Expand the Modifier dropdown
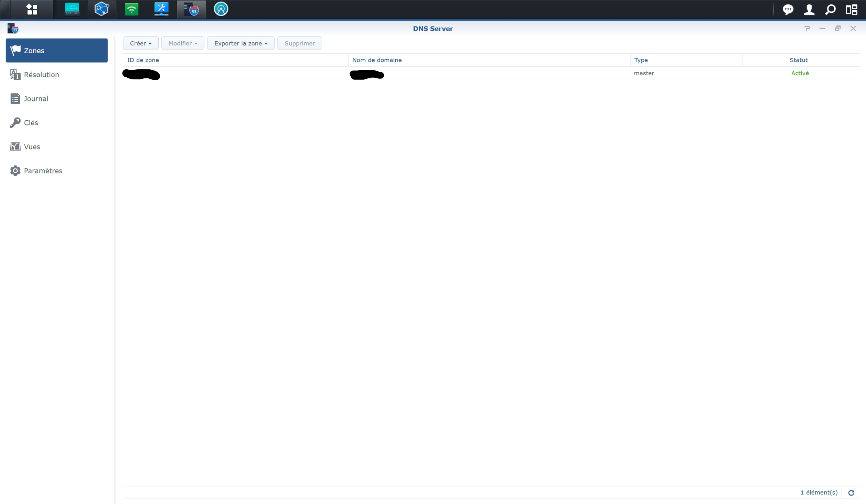866x504 pixels. point(183,43)
